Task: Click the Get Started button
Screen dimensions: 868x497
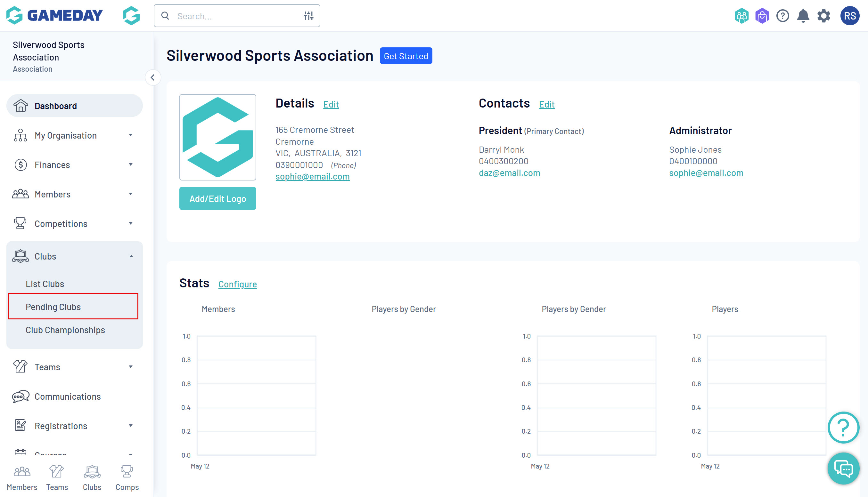Action: coord(405,56)
